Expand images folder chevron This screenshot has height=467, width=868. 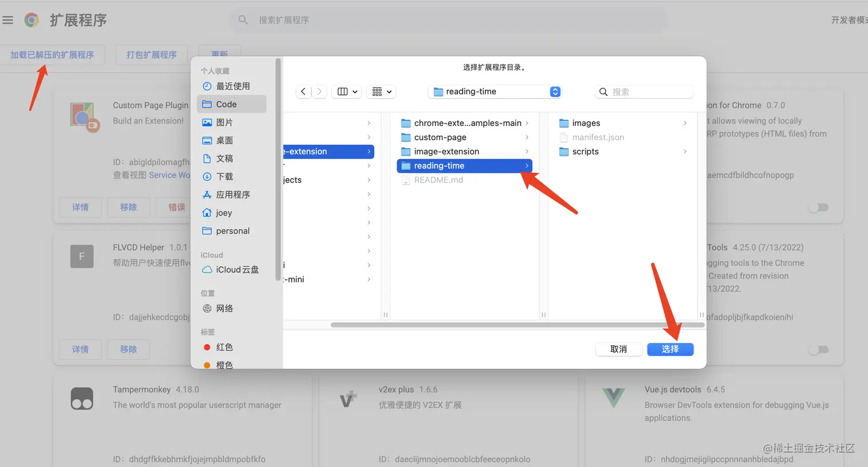[x=685, y=123]
